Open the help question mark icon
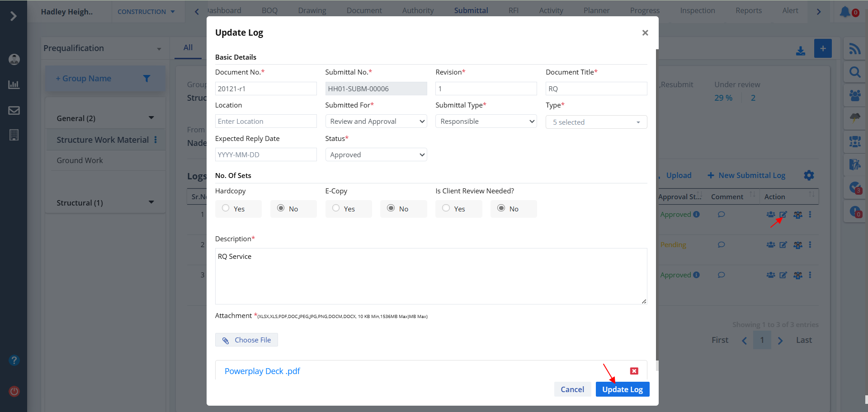Viewport: 868px width, 412px height. point(14,360)
